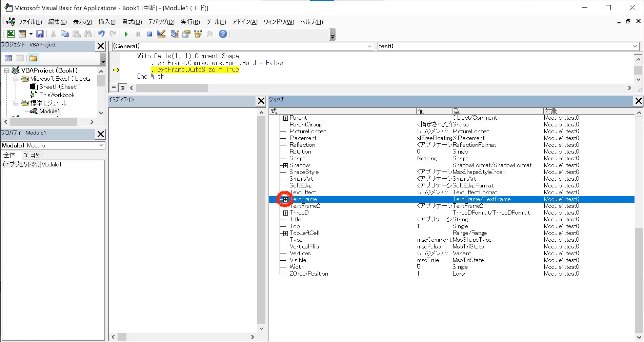The width and height of the screenshot is (644, 342).
Task: Click View Object icon in Project panel
Action: (x=20, y=58)
